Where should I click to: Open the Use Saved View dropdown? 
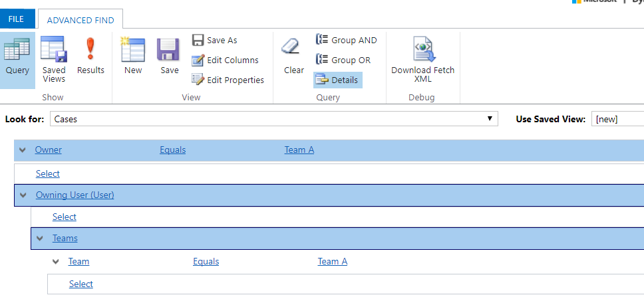(x=617, y=119)
